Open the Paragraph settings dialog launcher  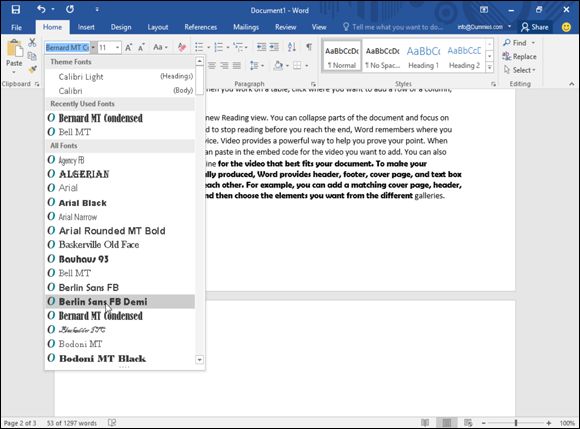[313, 84]
